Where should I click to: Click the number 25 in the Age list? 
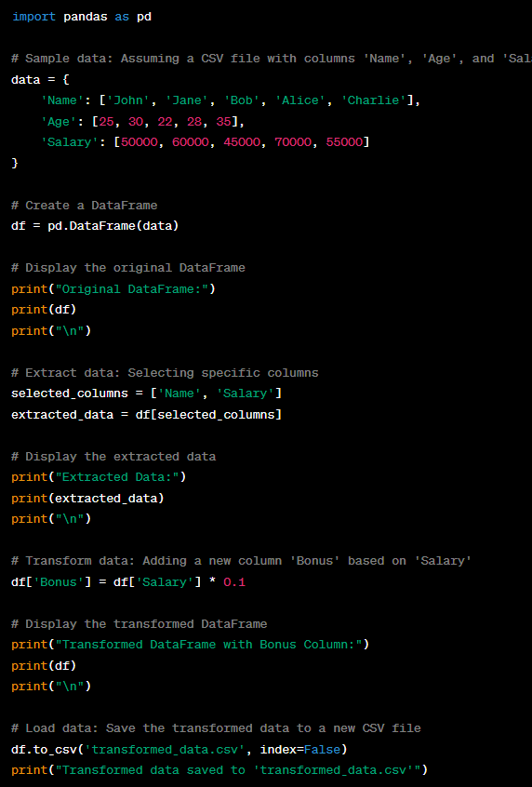tap(106, 122)
